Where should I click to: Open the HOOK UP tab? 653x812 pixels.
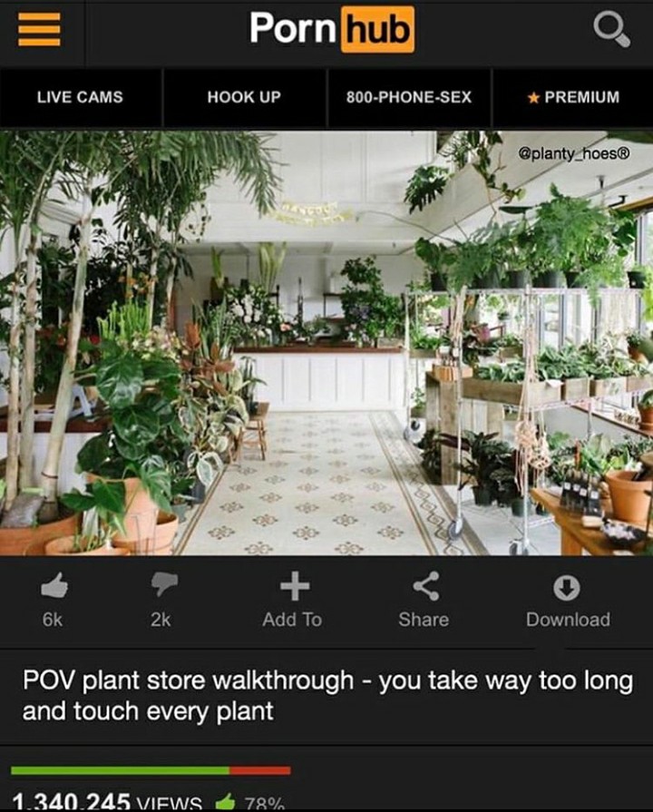pyautogui.click(x=244, y=97)
